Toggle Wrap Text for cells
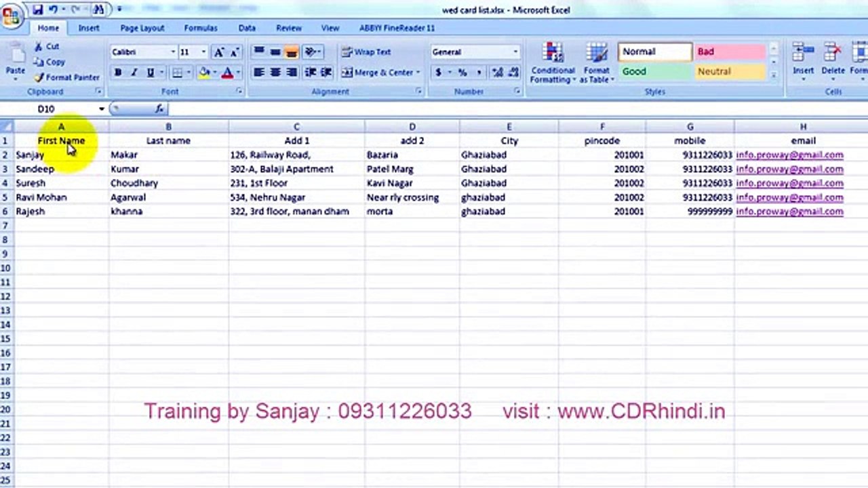Viewport: 868px width, 488px height. 366,52
